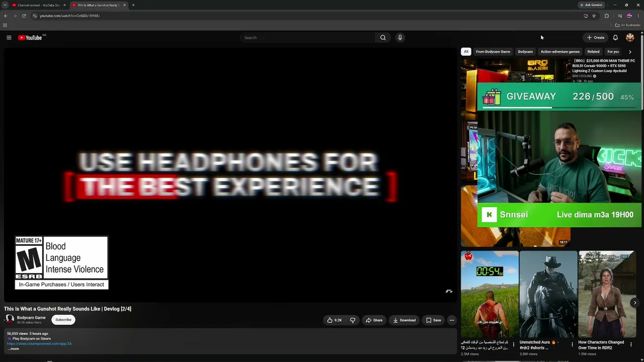
Task: Go to YouTube home via logo
Action: [30, 38]
